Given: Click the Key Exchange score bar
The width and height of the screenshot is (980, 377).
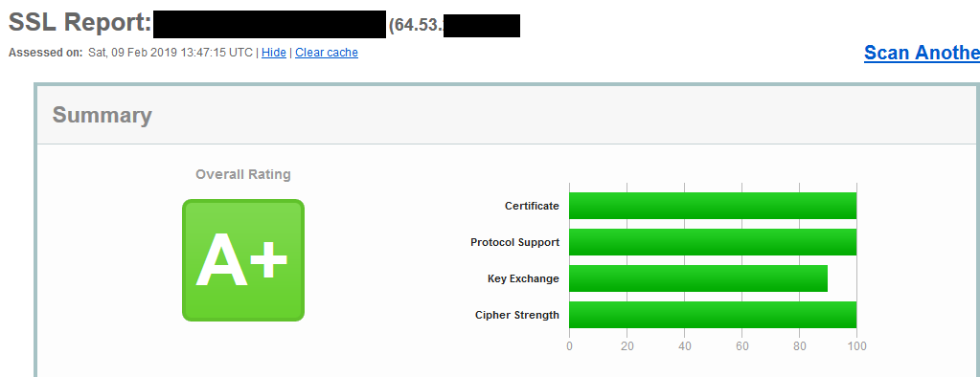Looking at the screenshot, I should [698, 278].
